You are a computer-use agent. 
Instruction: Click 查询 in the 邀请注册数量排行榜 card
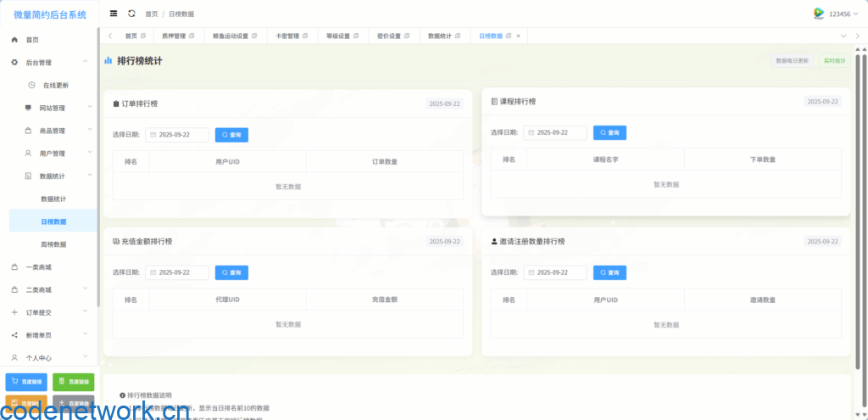click(609, 272)
